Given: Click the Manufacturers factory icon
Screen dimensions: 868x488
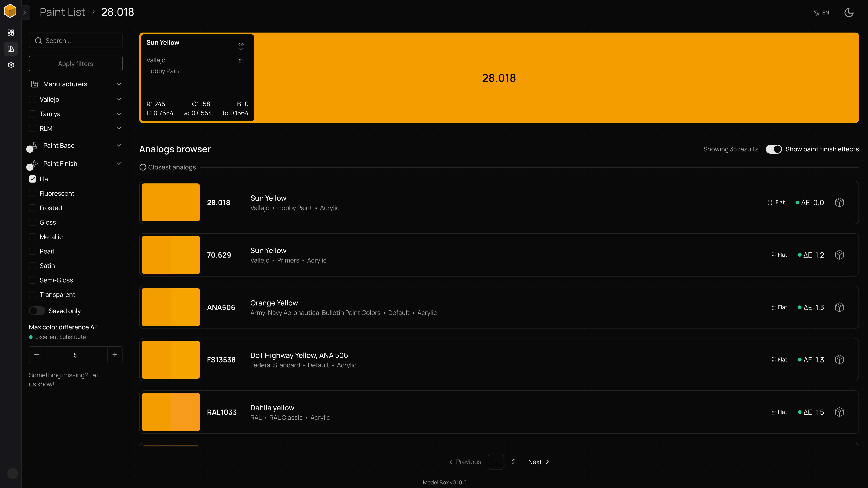Looking at the screenshot, I should (x=34, y=84).
